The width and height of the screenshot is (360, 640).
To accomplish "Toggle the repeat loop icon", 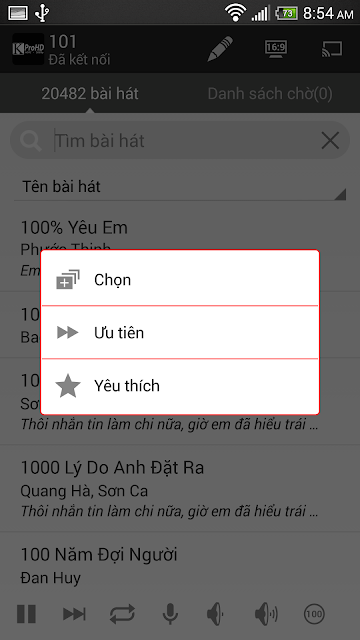I will 122,613.
